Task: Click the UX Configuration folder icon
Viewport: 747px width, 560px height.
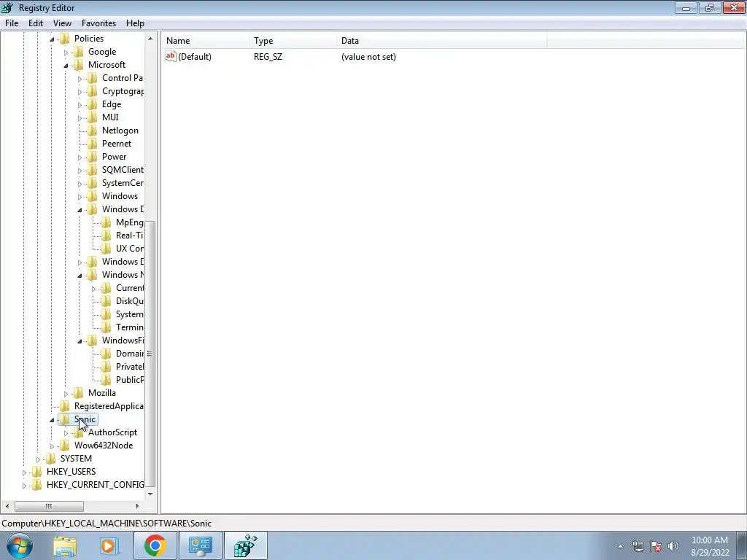Action: pyautogui.click(x=107, y=249)
